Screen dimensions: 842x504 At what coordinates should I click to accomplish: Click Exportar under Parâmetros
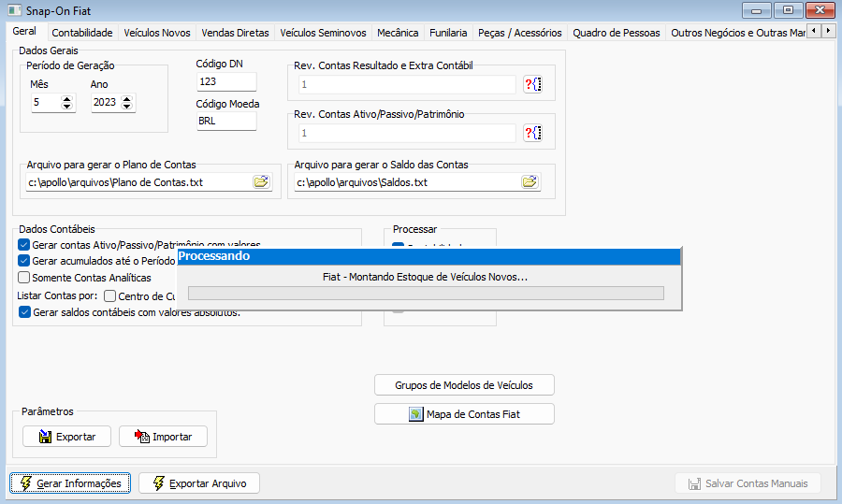66,437
